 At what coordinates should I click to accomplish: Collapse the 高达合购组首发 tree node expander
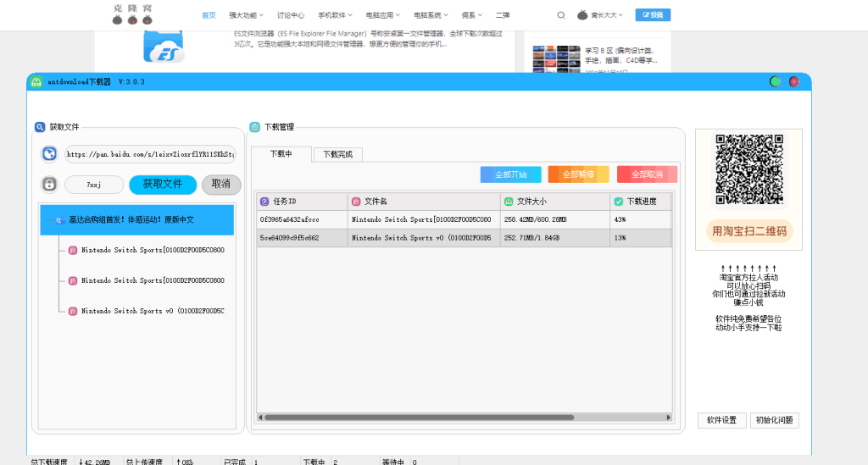[x=48, y=220]
